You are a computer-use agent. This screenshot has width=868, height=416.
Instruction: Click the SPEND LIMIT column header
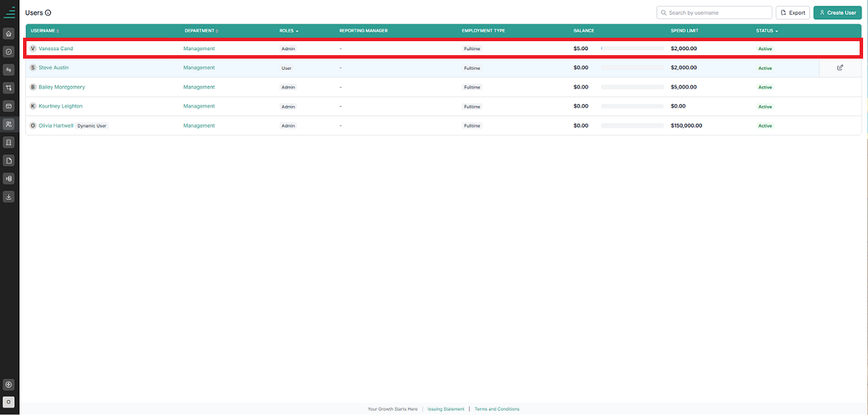pos(684,31)
